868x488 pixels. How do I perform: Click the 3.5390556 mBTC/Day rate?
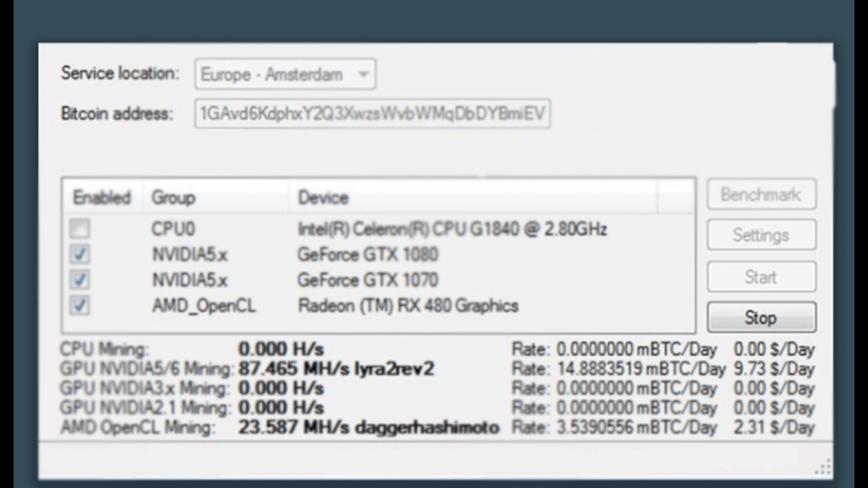click(637, 427)
